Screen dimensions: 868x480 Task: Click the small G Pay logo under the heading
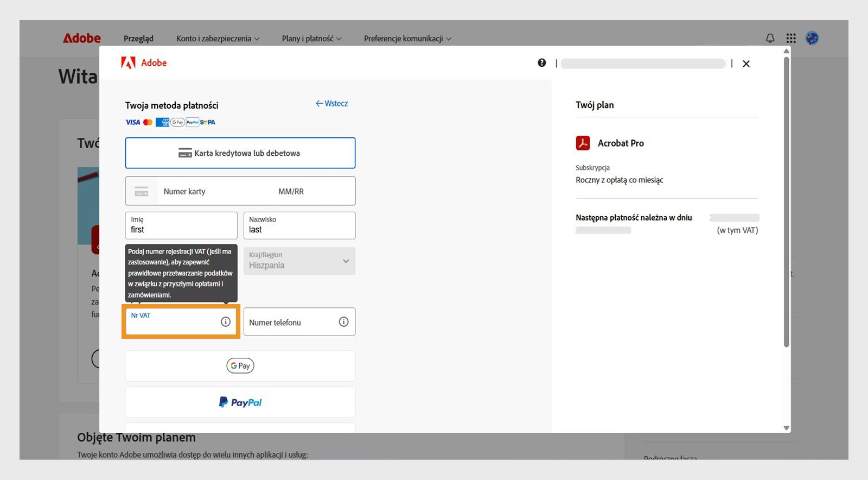click(177, 122)
